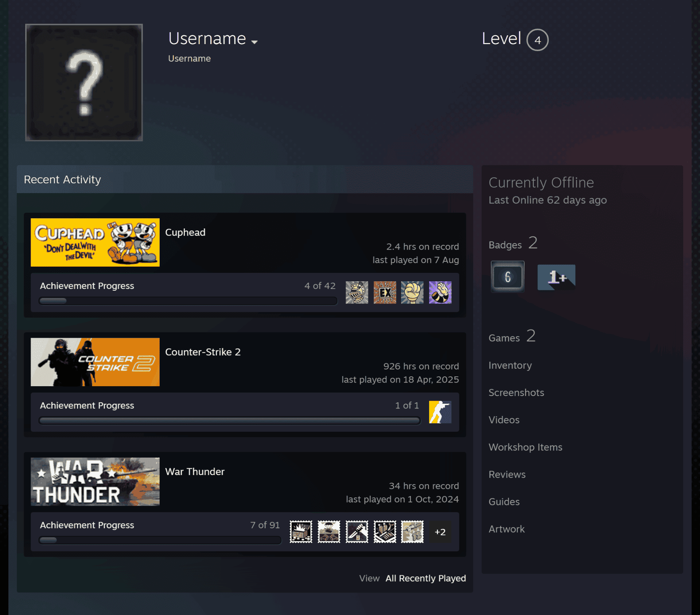This screenshot has height=615, width=700.
Task: Select the Cuphead yellow fist achievement icon
Action: (x=412, y=292)
